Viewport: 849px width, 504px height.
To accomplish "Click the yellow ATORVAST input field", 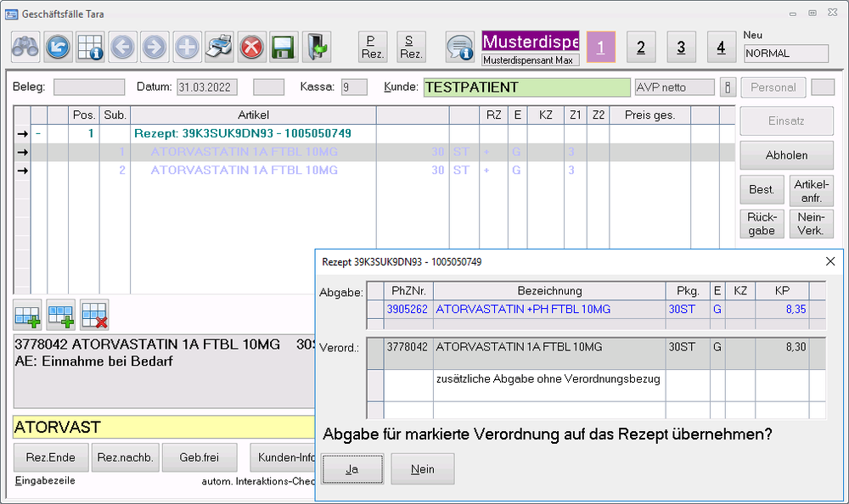I will point(161,428).
